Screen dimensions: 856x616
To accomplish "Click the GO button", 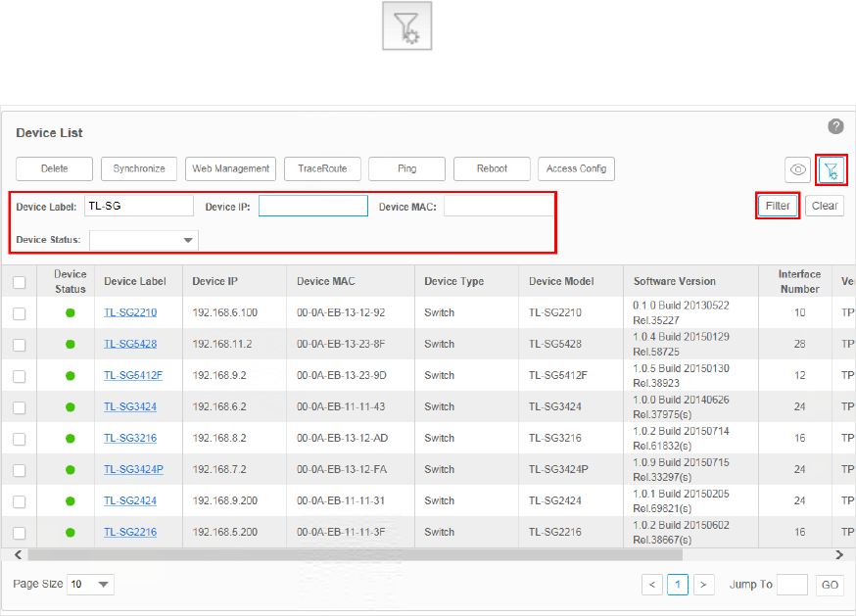I will point(830,585).
